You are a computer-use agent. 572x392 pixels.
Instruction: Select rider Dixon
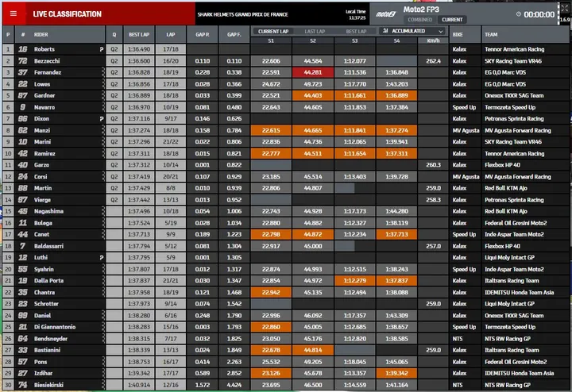point(41,119)
